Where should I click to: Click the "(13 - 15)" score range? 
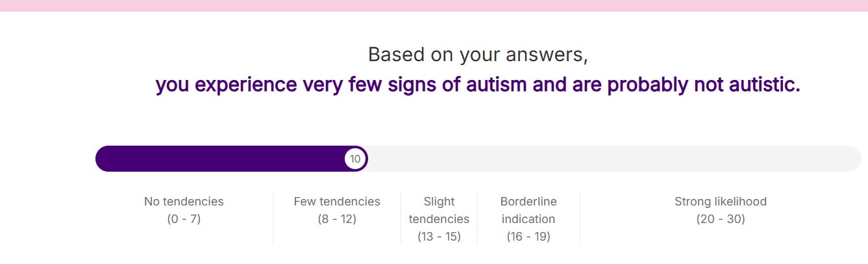pyautogui.click(x=439, y=237)
